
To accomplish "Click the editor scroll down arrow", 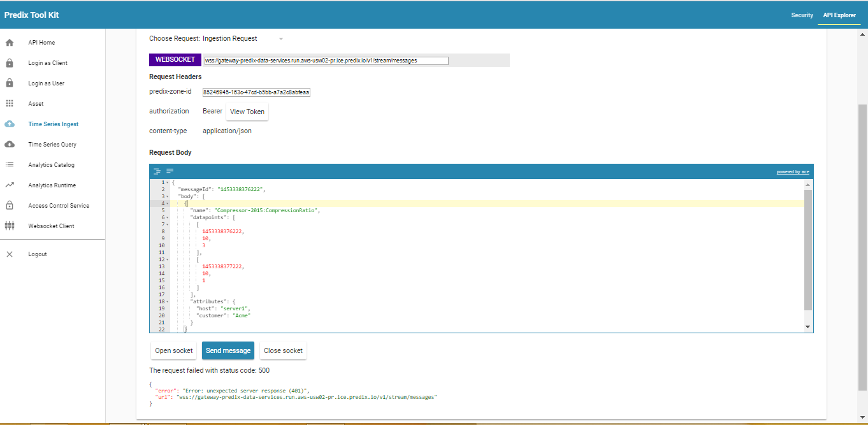I will pos(808,327).
